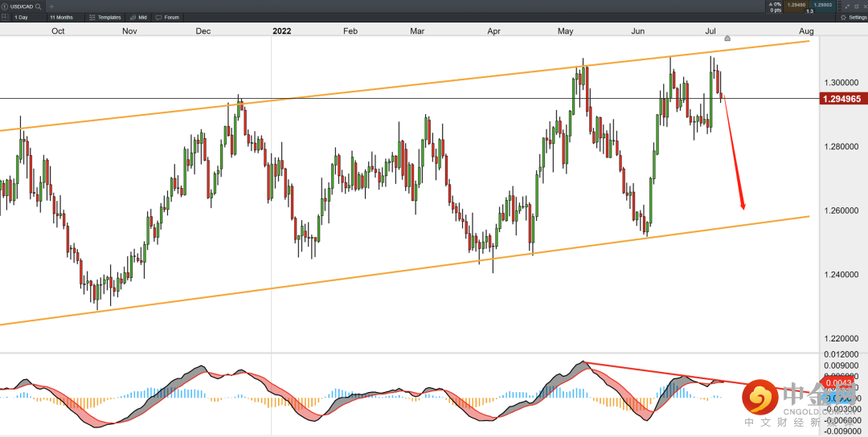Image resolution: width=868 pixels, height=437 pixels.
Task: Click the sell price 1.29490 box
Action: (x=796, y=5)
